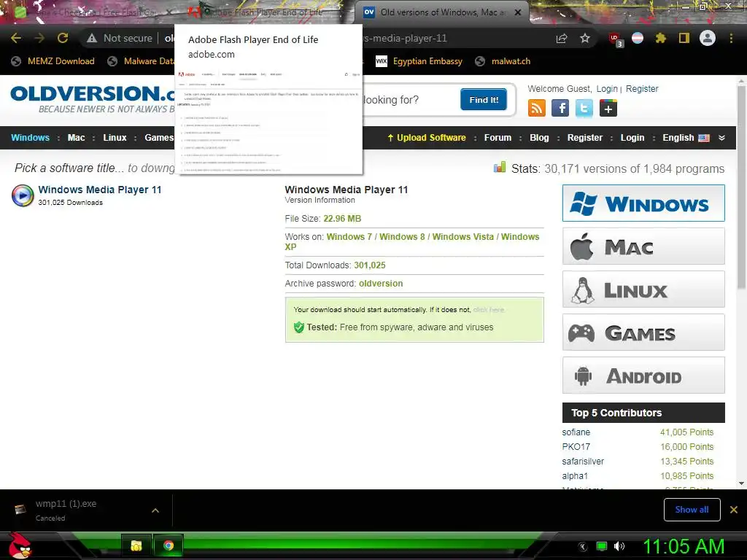Select Windows in the navigation bar
747x560 pixels.
point(30,138)
